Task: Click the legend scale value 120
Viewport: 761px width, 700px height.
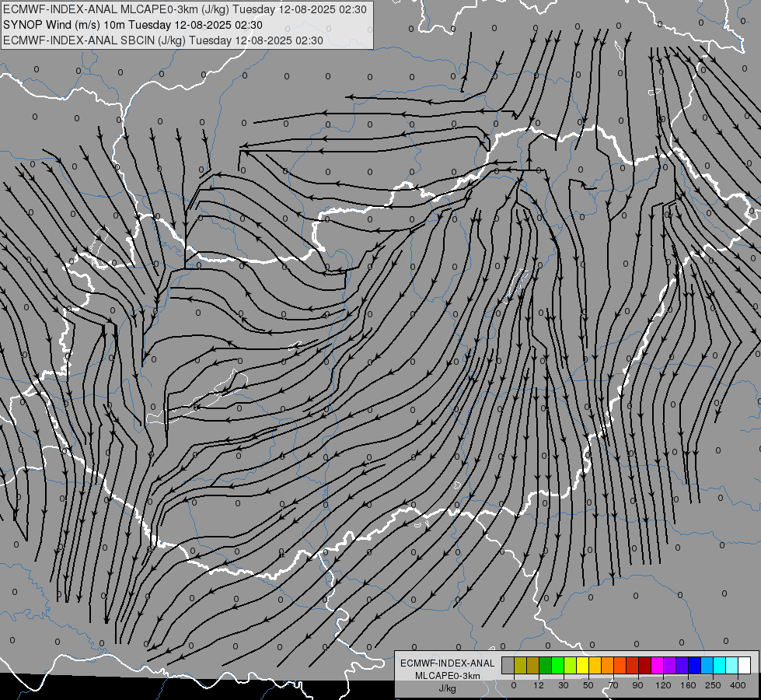Action: (663, 685)
